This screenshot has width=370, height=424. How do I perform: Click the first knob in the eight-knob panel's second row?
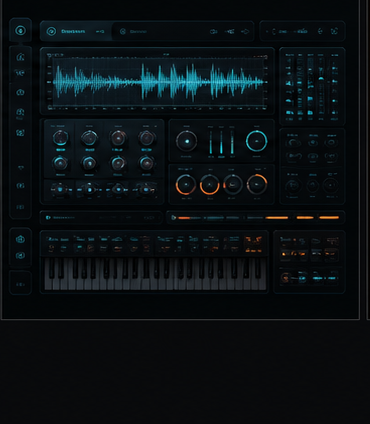[60, 163]
